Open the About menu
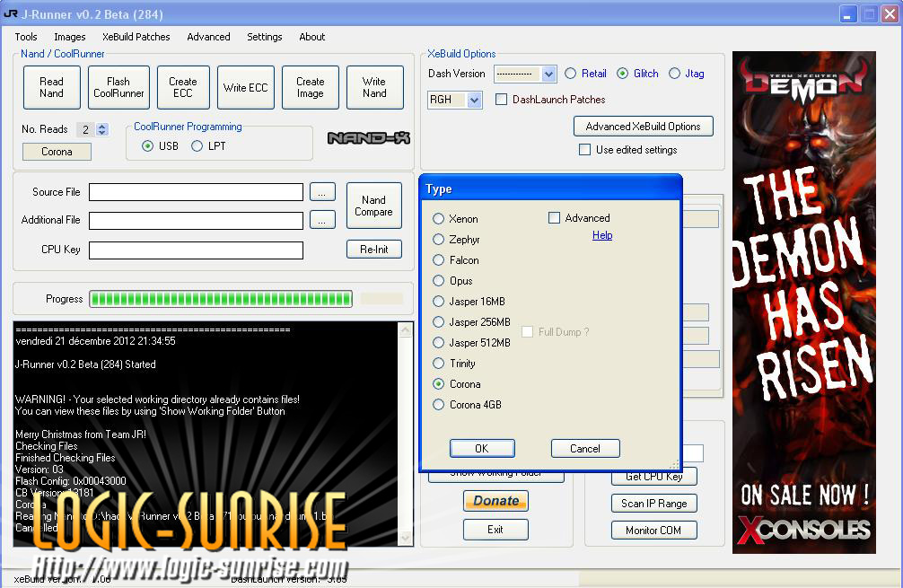 click(x=312, y=37)
